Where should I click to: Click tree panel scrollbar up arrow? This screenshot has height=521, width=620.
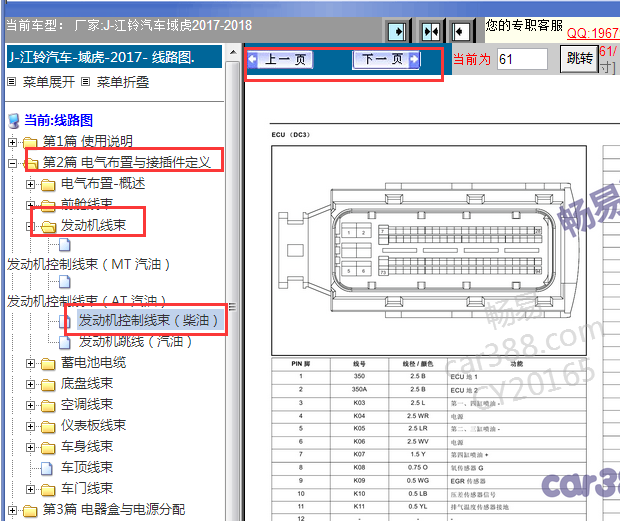(233, 52)
